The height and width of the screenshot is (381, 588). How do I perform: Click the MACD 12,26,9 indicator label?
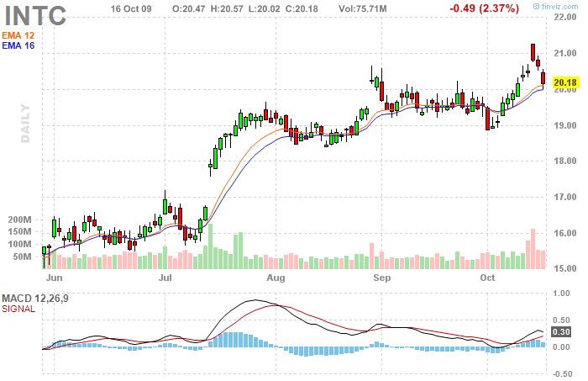[x=34, y=299]
